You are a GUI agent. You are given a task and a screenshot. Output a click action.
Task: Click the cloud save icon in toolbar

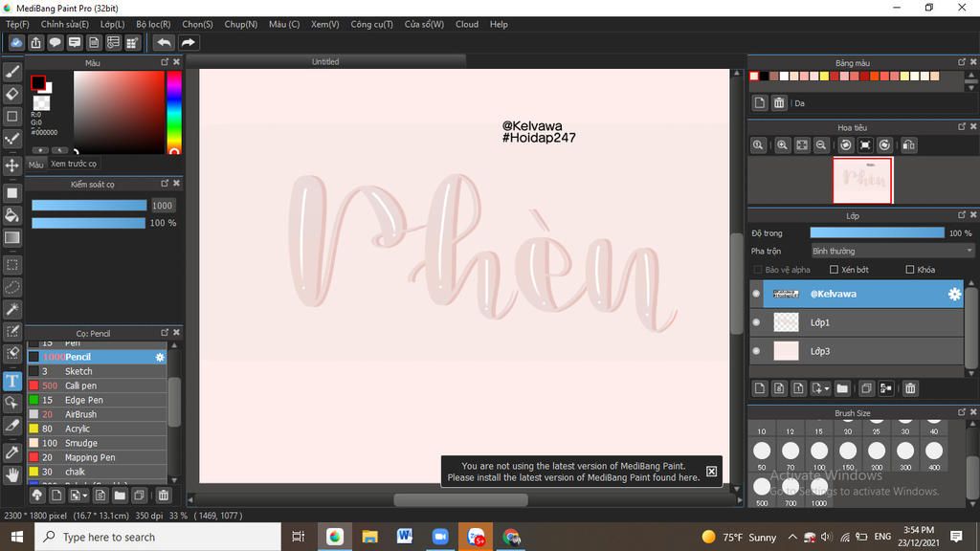click(x=16, y=42)
